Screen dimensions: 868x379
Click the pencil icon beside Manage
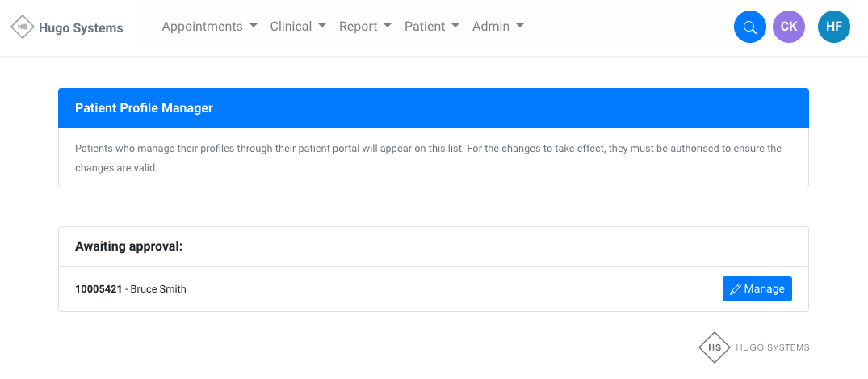point(735,289)
